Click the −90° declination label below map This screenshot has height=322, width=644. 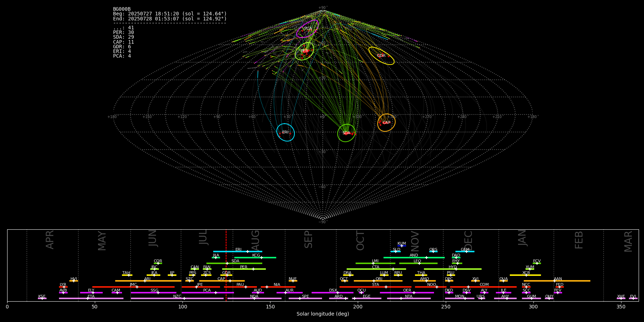tap(323, 222)
